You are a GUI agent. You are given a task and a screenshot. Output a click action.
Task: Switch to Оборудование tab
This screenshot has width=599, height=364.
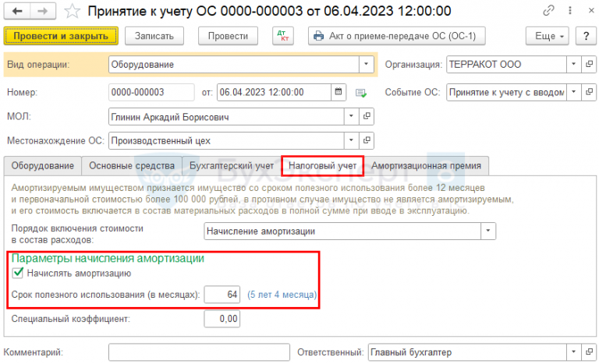pyautogui.click(x=42, y=166)
